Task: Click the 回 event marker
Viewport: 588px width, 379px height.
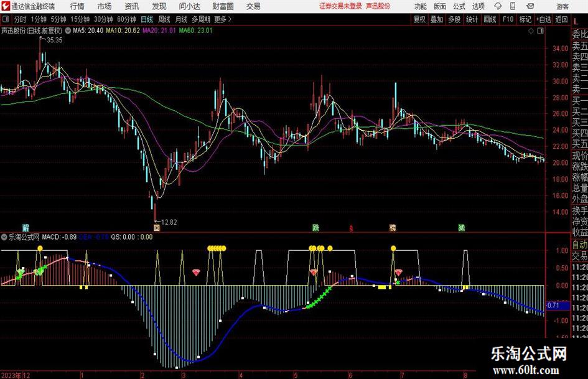Action: pos(157,227)
